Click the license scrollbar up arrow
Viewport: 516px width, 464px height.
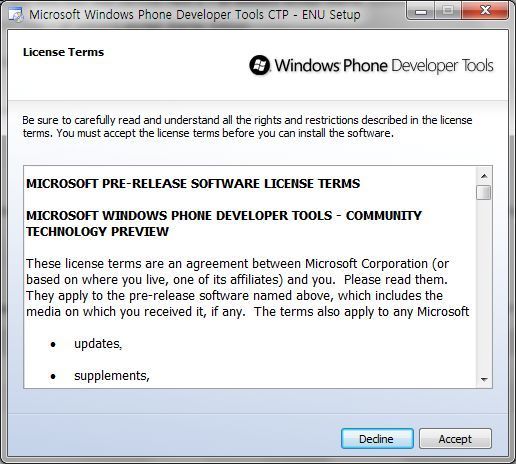(x=484, y=176)
